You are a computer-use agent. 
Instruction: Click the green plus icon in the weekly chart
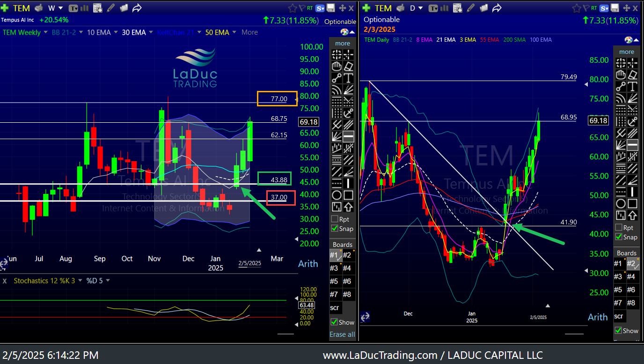(x=5, y=8)
